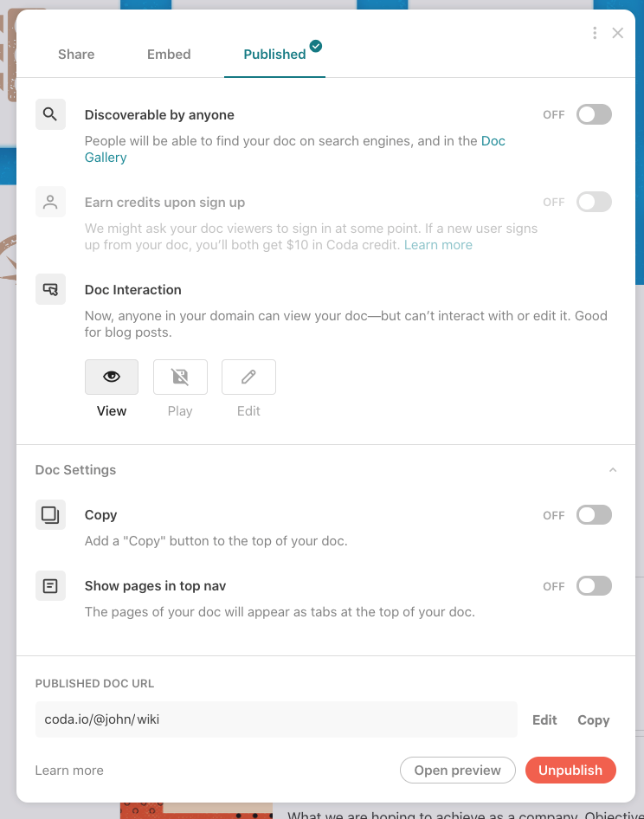Image resolution: width=644 pixels, height=819 pixels.
Task: Click the Doc Interaction cursor icon
Action: click(x=50, y=289)
